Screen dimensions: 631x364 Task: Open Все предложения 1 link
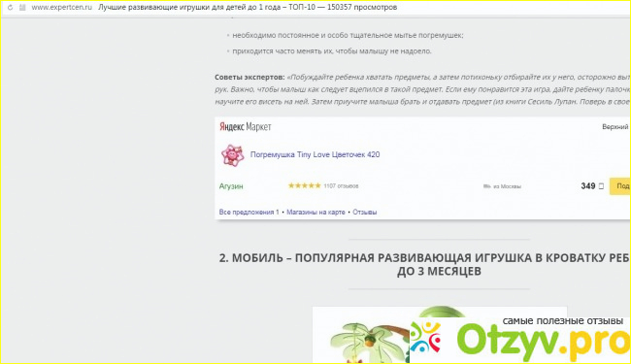(x=249, y=212)
